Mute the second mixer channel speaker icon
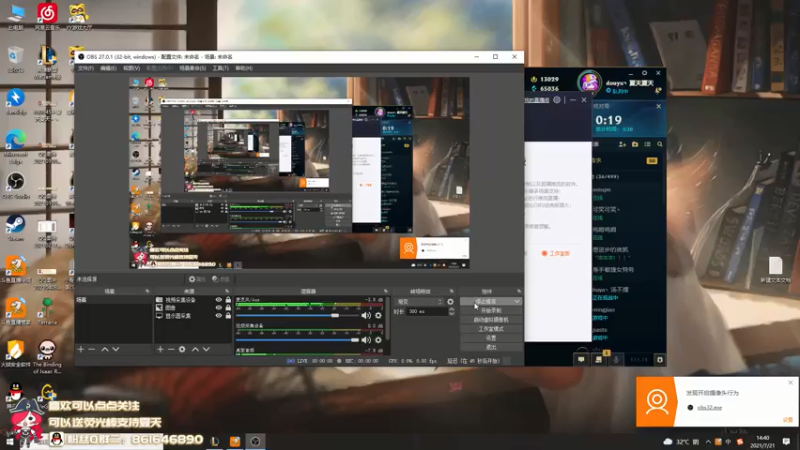Screen dimensions: 800x450 [366, 340]
